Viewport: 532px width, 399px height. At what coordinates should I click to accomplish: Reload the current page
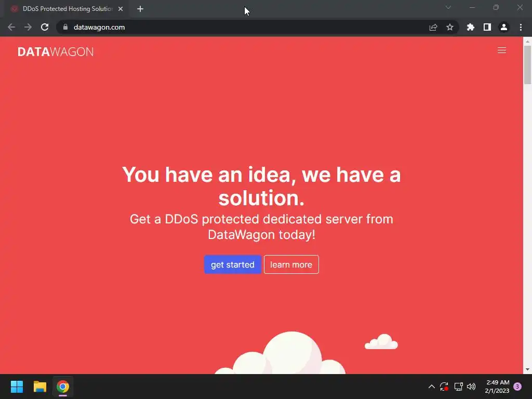coord(45,27)
